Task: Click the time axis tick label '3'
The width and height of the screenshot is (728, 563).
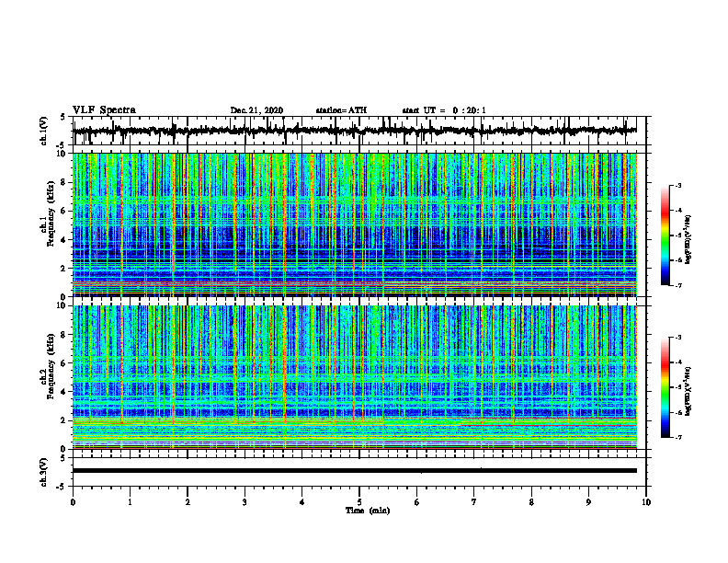Action: (x=245, y=502)
